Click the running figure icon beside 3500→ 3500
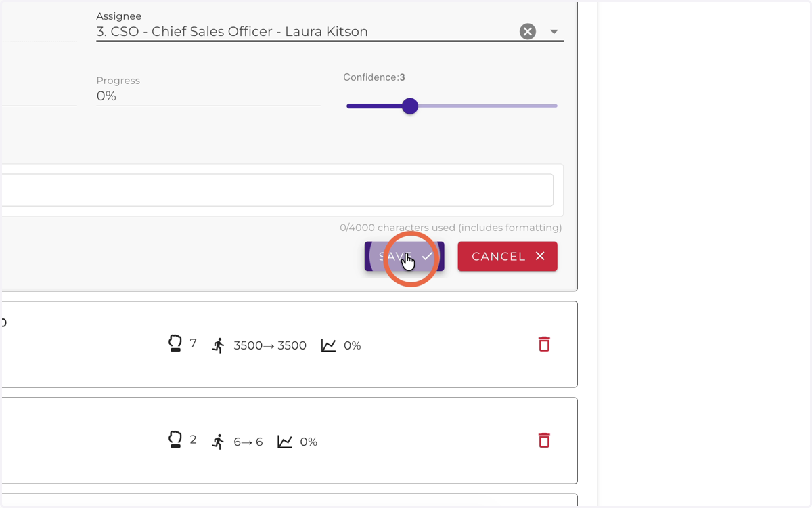The image size is (812, 508). pos(218,345)
